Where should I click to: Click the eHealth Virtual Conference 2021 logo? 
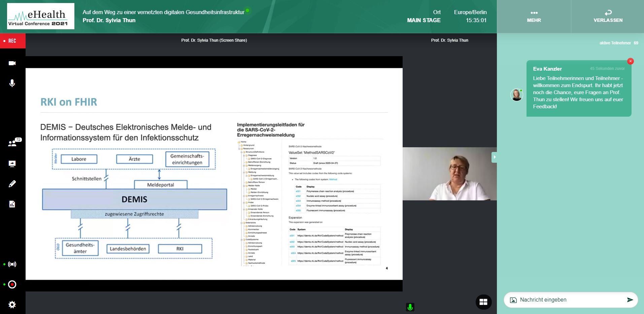click(41, 16)
